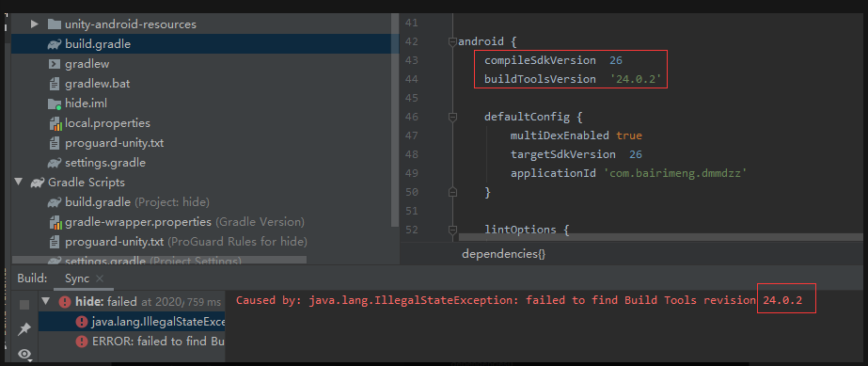Fold the defaultConfig block in gutter
This screenshot has width=868, height=366.
point(453,117)
